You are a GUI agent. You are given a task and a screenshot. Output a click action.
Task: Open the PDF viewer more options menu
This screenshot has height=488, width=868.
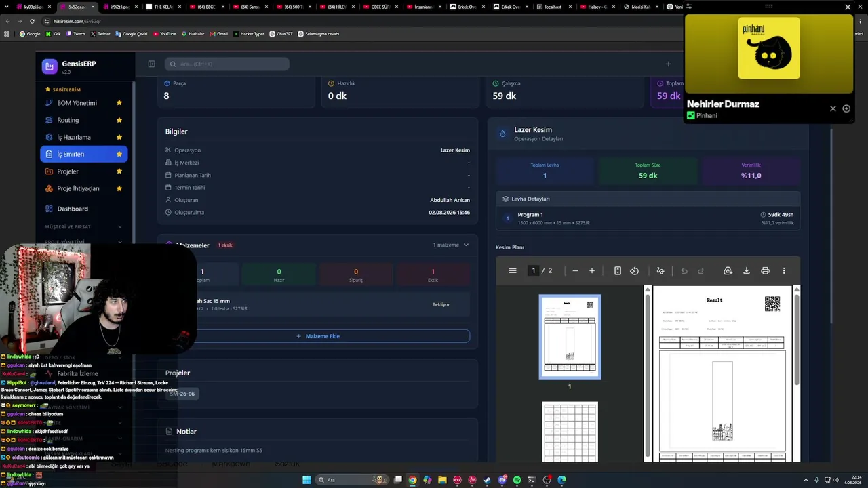tap(784, 270)
